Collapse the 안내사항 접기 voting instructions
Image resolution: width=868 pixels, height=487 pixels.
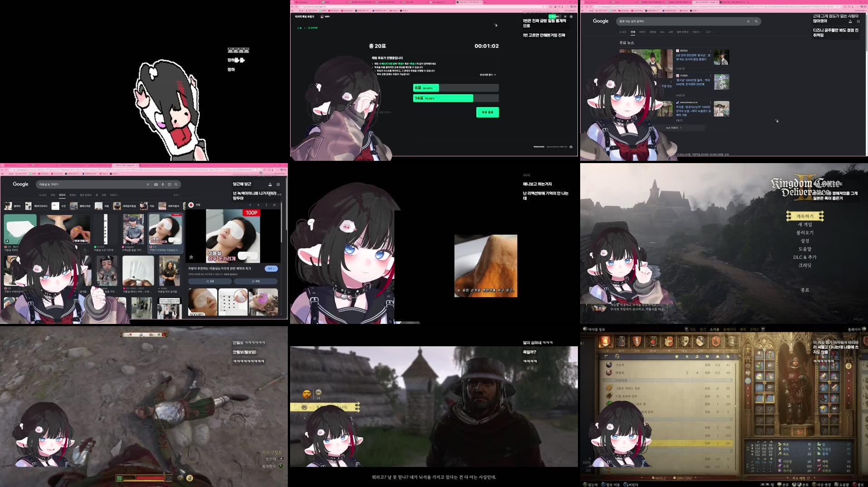pos(488,75)
